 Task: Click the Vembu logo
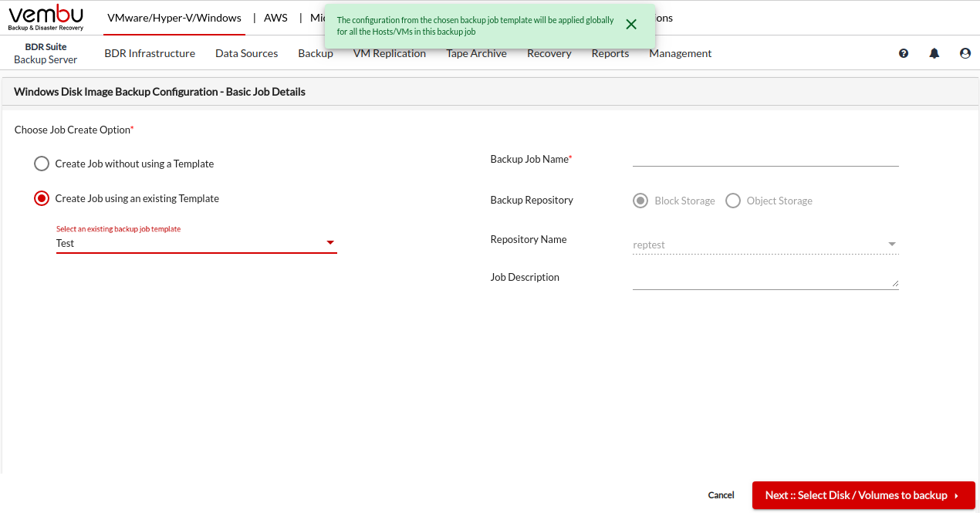(x=46, y=18)
